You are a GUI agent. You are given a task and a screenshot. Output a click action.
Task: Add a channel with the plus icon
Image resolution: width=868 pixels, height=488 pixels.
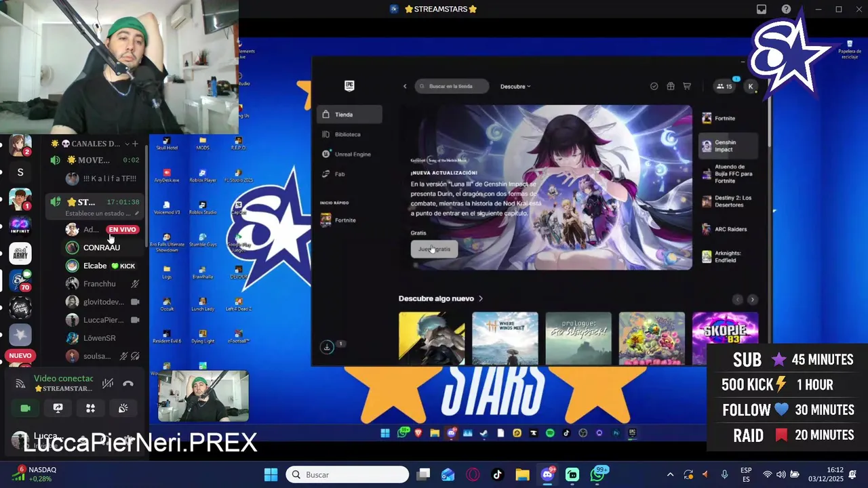tap(135, 144)
